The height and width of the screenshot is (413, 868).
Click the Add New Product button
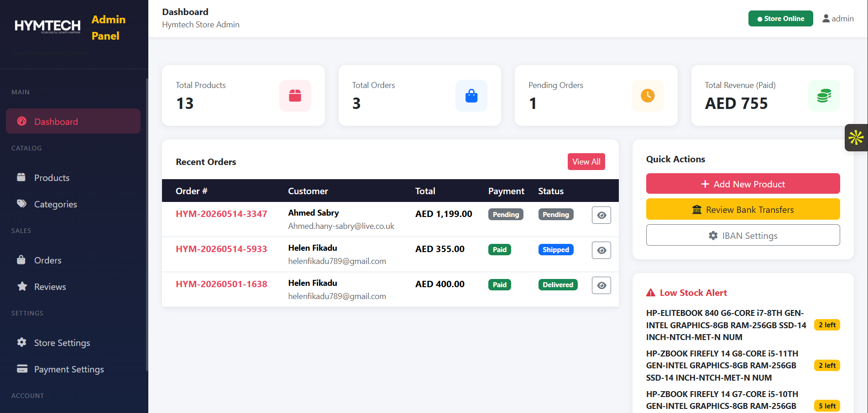click(x=743, y=184)
